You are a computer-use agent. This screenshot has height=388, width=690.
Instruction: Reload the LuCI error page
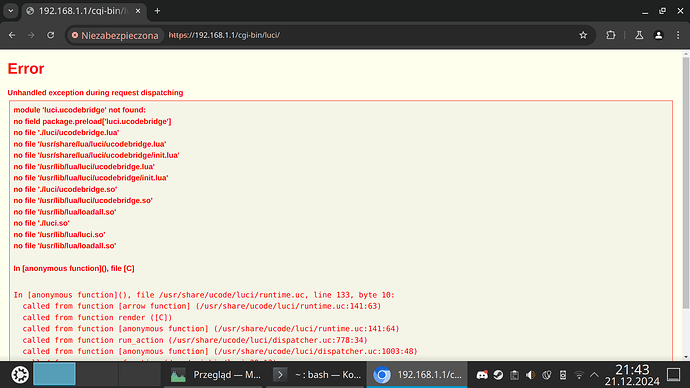tap(51, 35)
